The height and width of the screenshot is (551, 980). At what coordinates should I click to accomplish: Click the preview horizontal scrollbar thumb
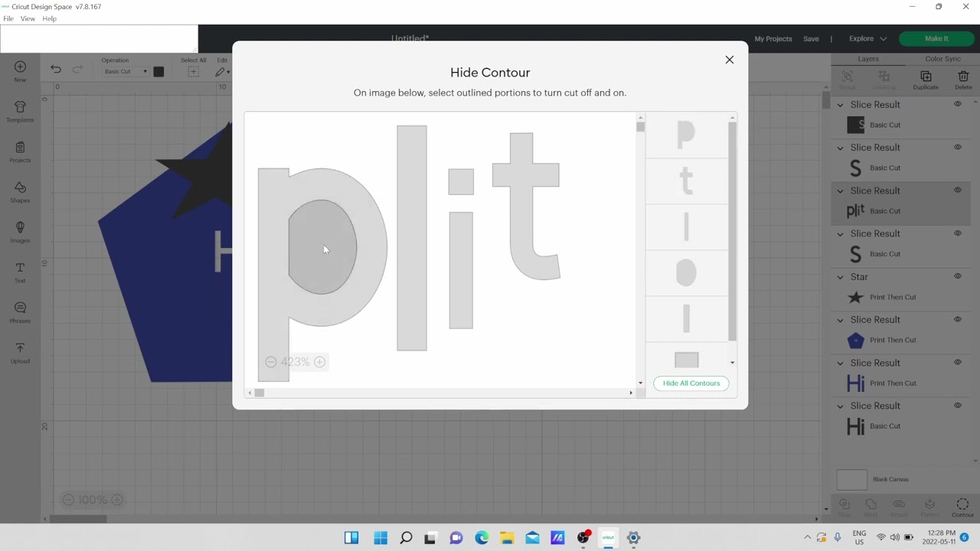[x=260, y=393]
